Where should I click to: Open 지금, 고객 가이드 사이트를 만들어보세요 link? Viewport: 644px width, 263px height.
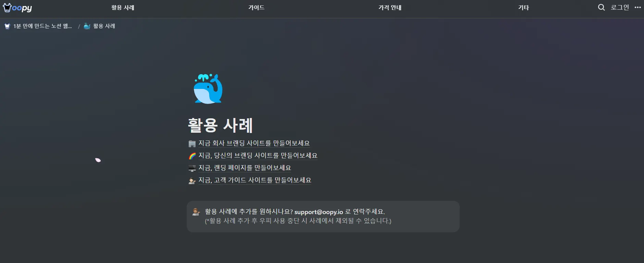click(x=255, y=180)
